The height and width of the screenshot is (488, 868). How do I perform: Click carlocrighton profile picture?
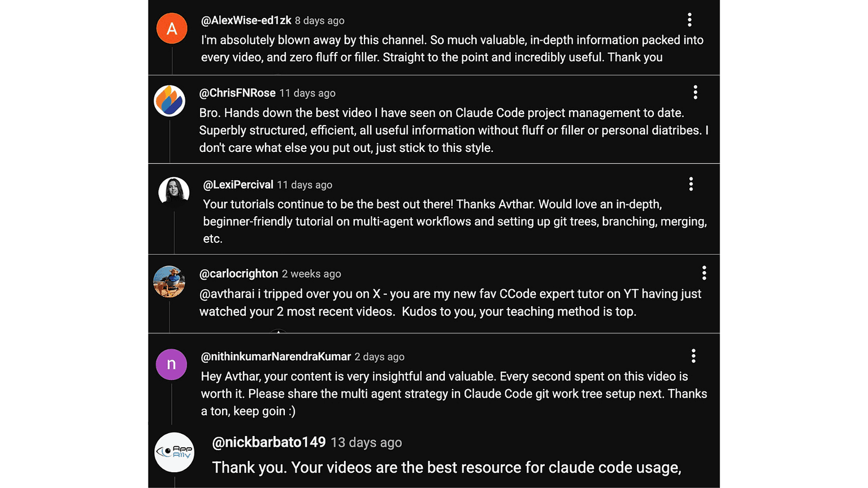click(169, 281)
